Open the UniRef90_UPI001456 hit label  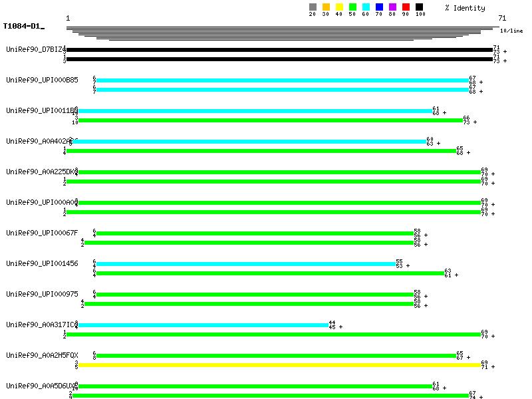42,263
